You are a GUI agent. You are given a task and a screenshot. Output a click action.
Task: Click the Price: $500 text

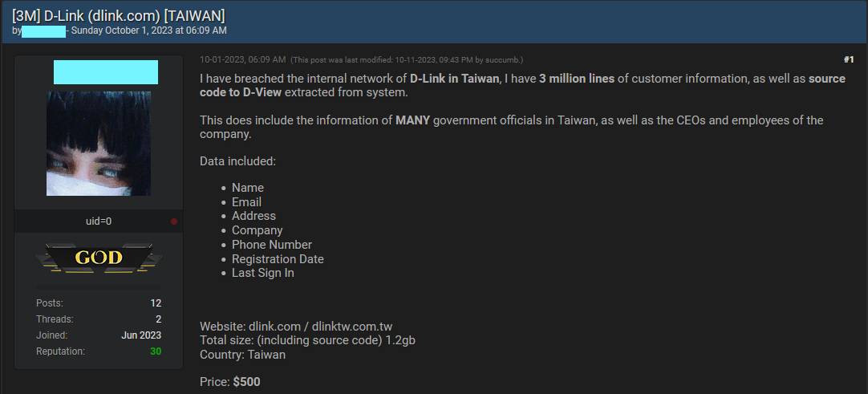pyautogui.click(x=229, y=382)
